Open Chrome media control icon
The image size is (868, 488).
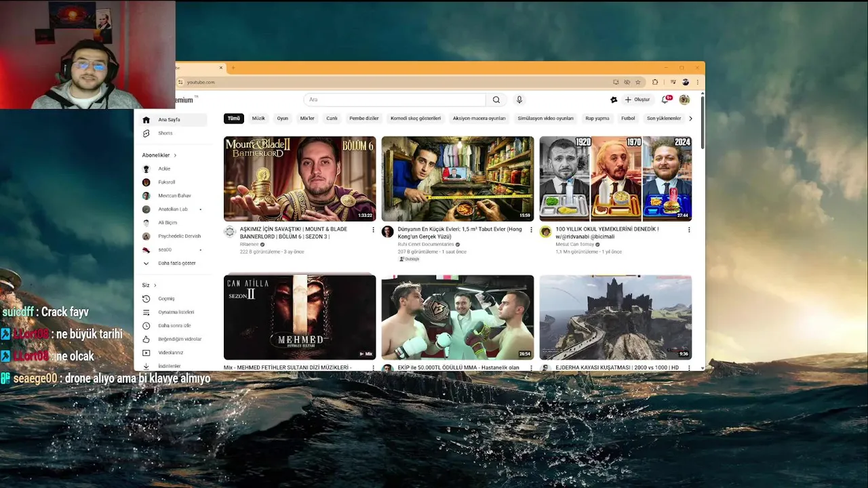coord(673,82)
